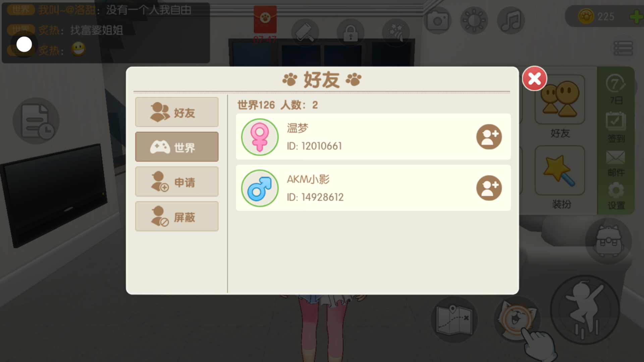The width and height of the screenshot is (644, 362).
Task: Close the 好友 friends dialog
Action: coord(534,79)
